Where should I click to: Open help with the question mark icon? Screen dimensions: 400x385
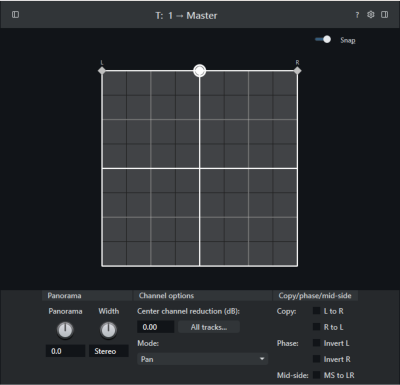pos(357,15)
